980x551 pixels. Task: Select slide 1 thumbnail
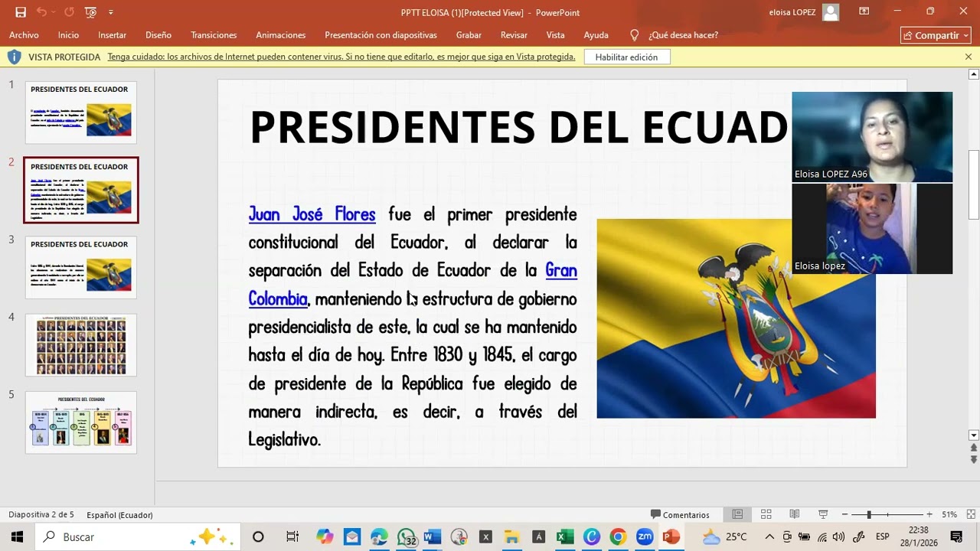point(80,112)
